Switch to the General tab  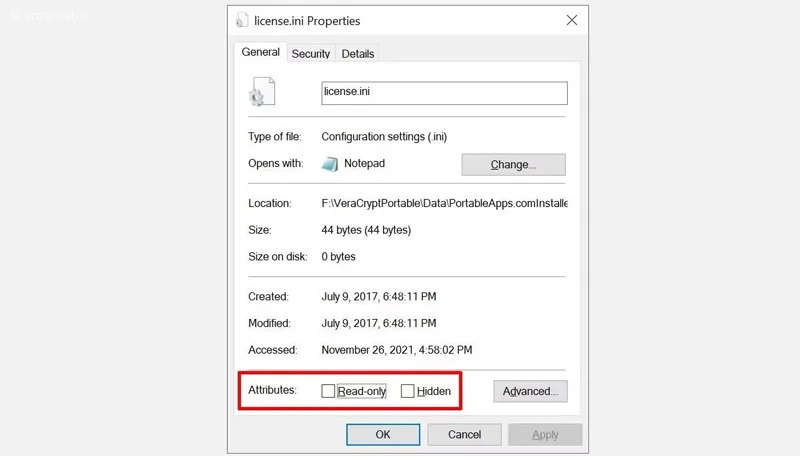pos(260,53)
